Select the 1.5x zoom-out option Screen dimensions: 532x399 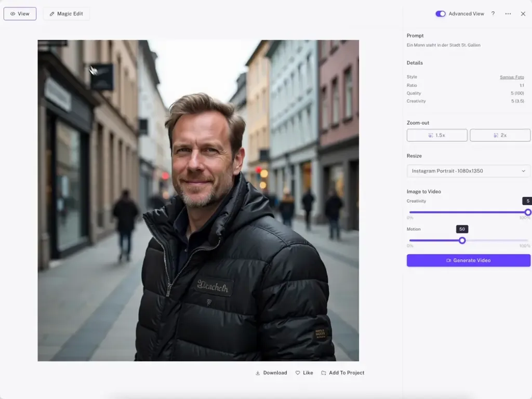click(437, 135)
